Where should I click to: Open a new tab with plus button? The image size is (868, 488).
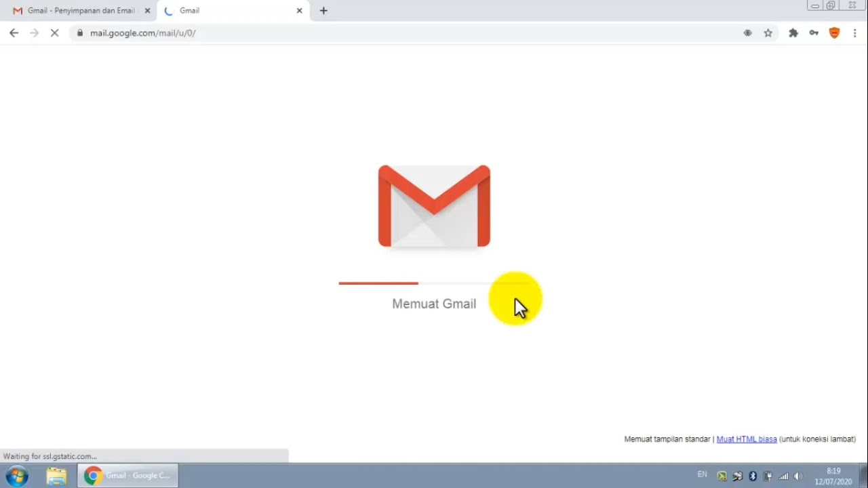click(323, 11)
